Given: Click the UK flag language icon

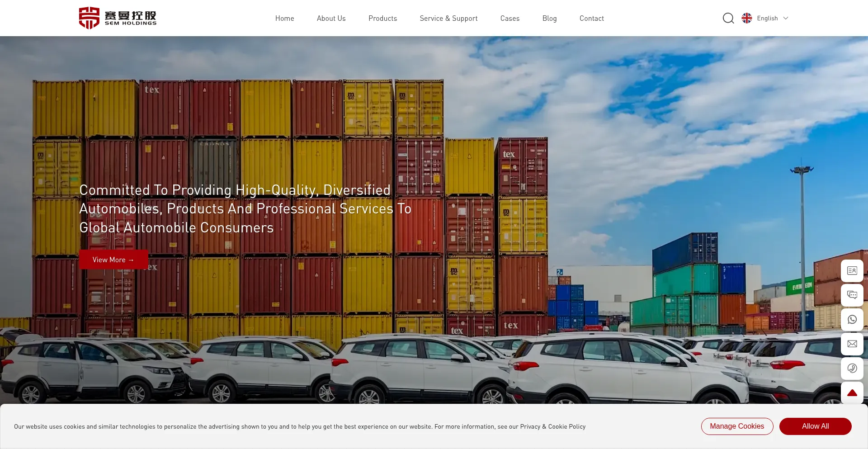Looking at the screenshot, I should (x=747, y=18).
